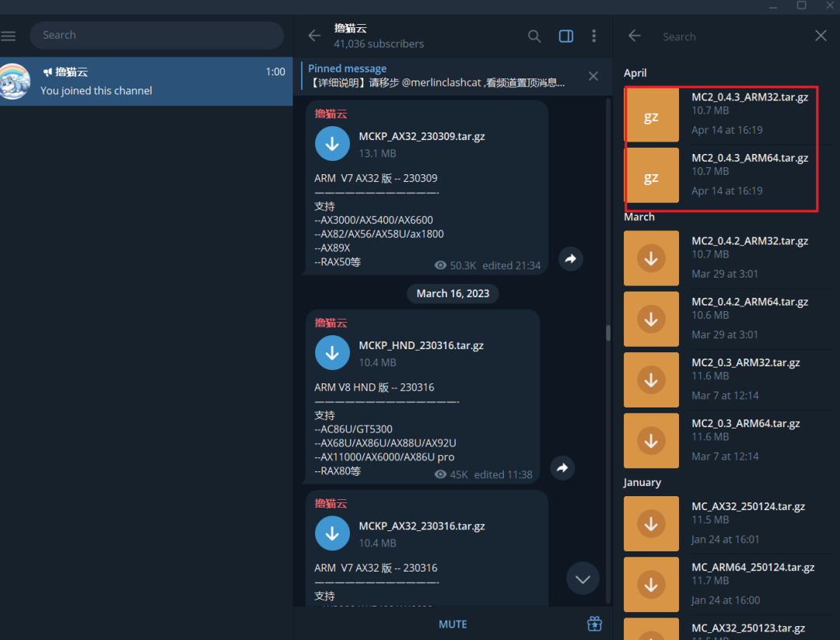Click the MCKP_HND_230316.tar.gz file name
The height and width of the screenshot is (640, 840).
pyautogui.click(x=421, y=345)
